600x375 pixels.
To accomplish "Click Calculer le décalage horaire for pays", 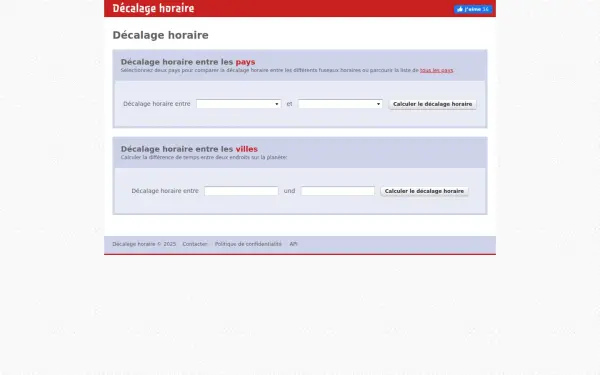I will (433, 104).
